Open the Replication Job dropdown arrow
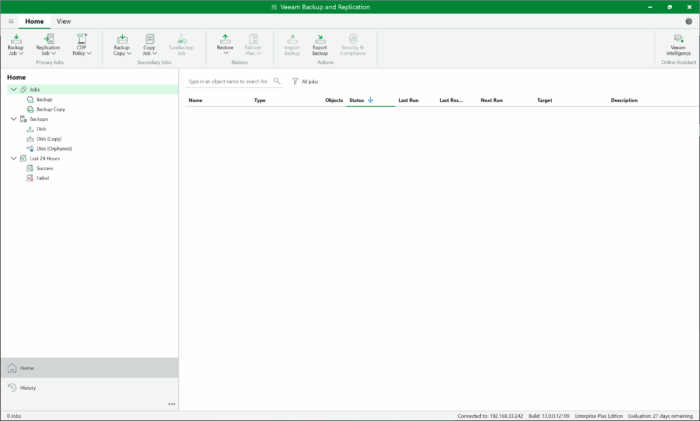Image resolution: width=700 pixels, height=421 pixels. [54, 54]
